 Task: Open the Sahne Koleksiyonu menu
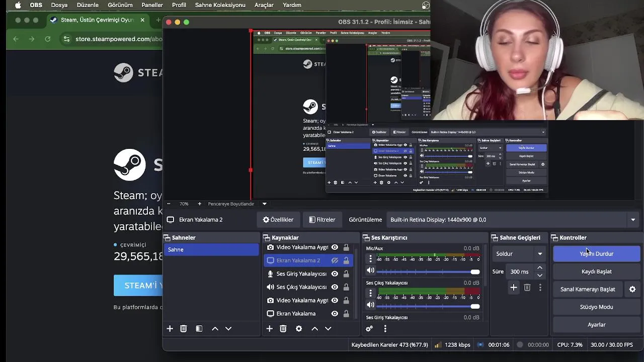click(x=220, y=5)
